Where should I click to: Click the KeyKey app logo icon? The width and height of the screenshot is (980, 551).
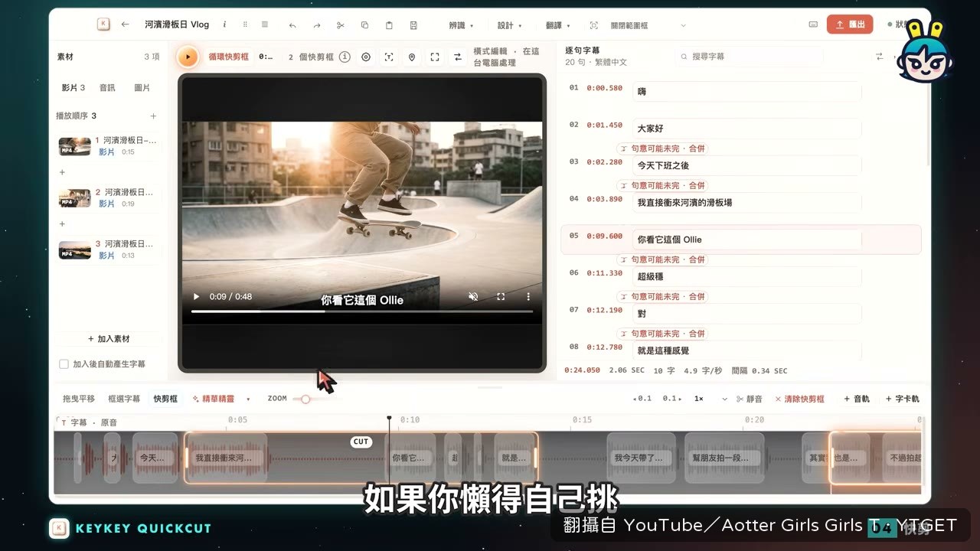[x=103, y=24]
